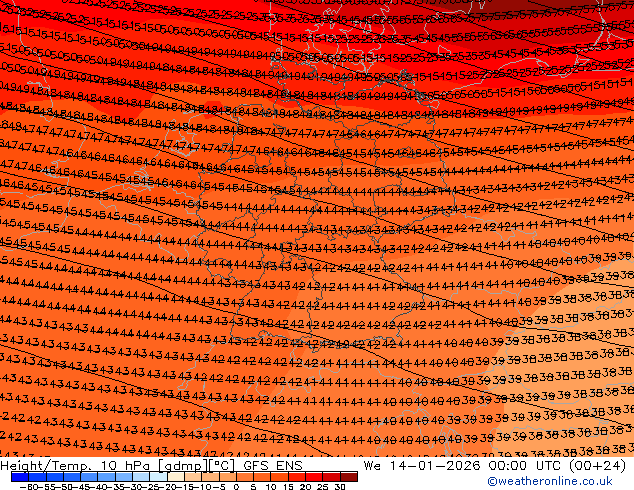Screen dimensions: 634x490
Task: Click the '10 hPa' pressure level label
Action: click(126, 466)
